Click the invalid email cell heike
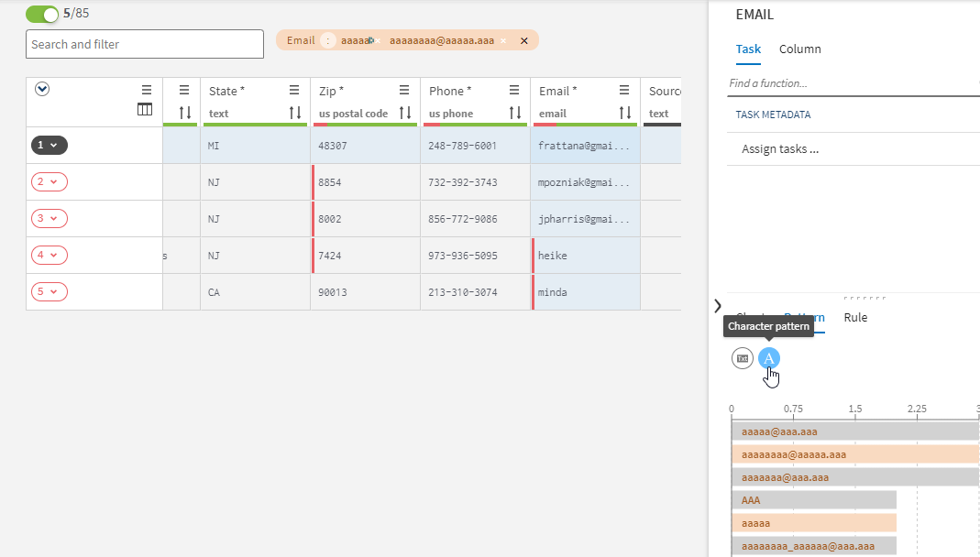Screen dimensions: 980x557 pos(585,256)
